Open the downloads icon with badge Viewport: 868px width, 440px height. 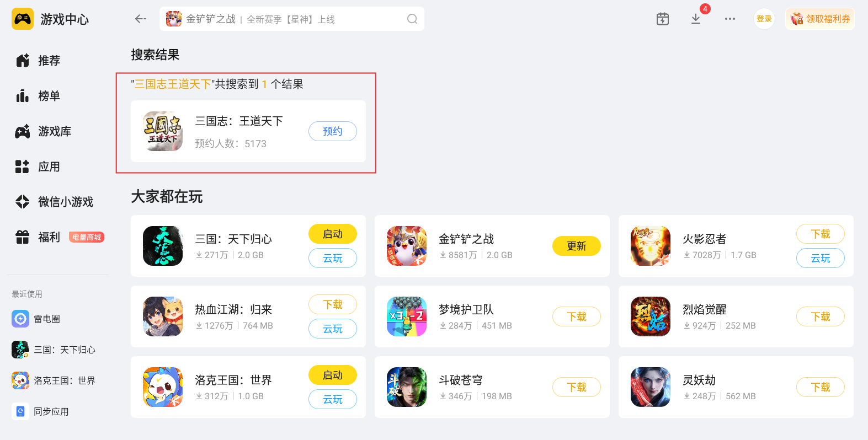point(696,19)
